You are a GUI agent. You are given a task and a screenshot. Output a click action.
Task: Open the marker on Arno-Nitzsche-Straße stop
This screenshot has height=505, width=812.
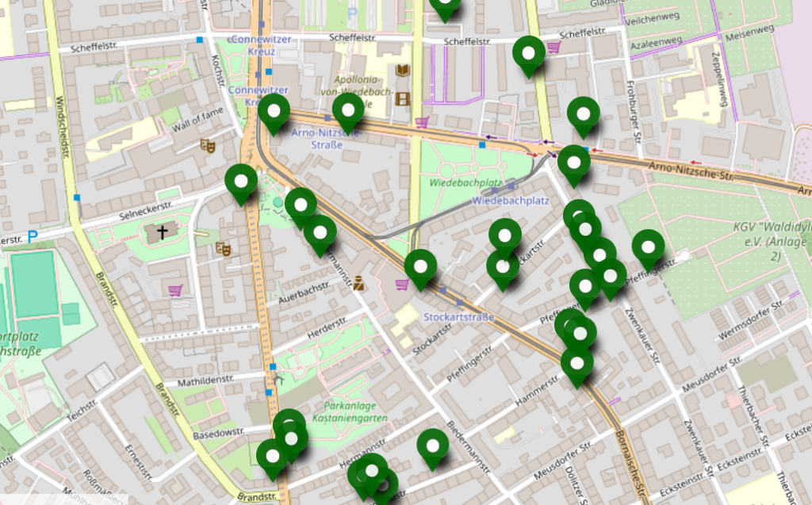[349, 114]
